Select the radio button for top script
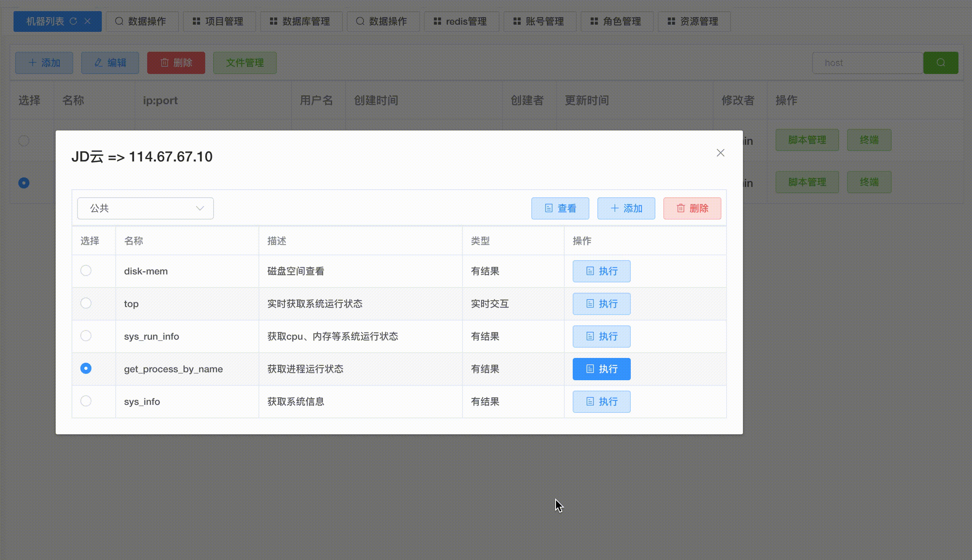972x560 pixels. point(86,303)
